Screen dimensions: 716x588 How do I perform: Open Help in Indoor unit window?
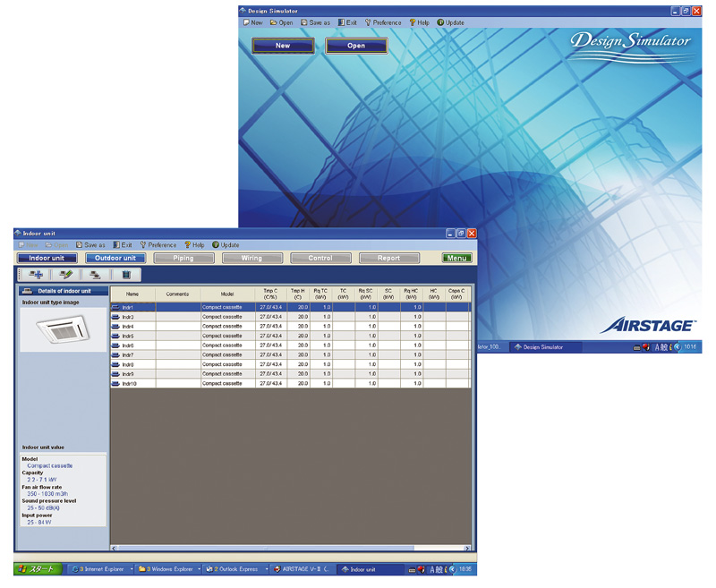tap(194, 245)
